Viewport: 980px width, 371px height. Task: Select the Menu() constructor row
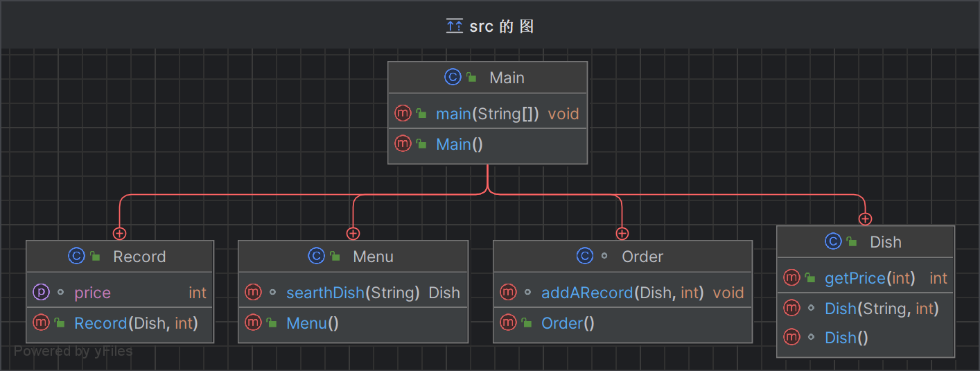coord(312,323)
